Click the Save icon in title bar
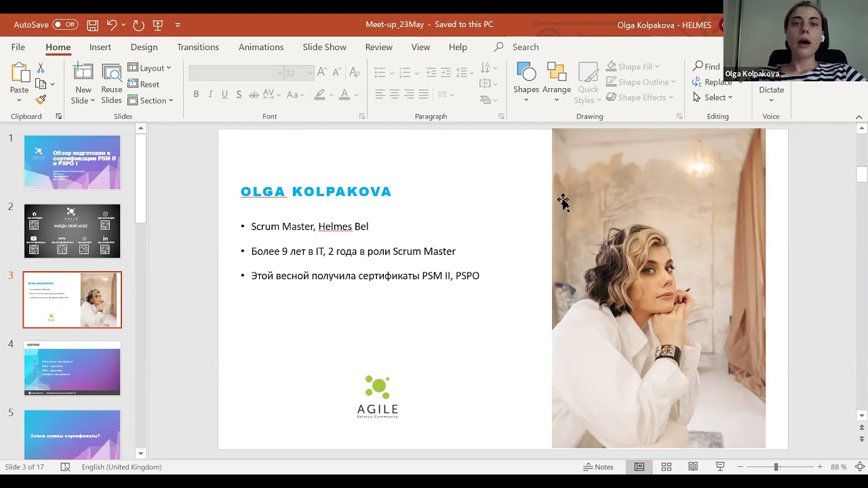Image resolution: width=868 pixels, height=488 pixels. coord(93,25)
